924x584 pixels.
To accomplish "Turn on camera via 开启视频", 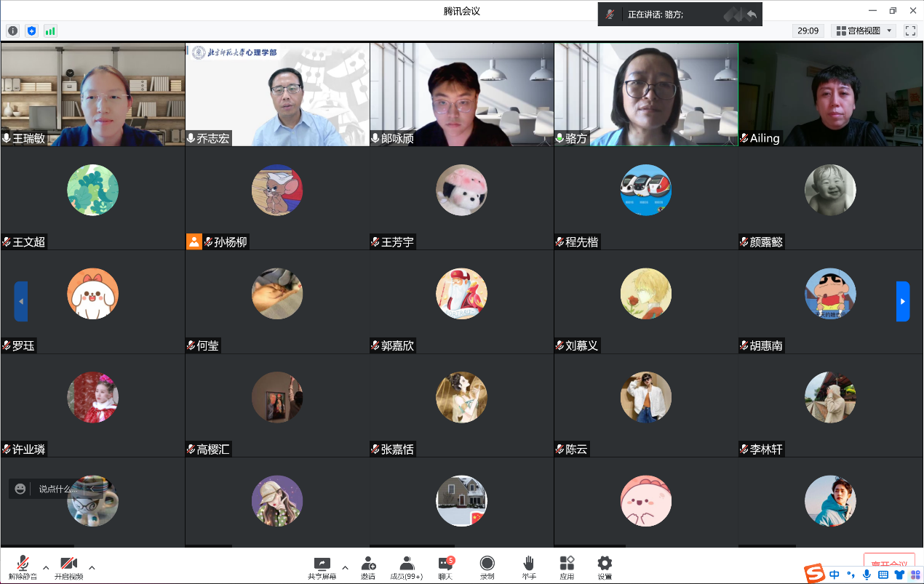I will pos(68,567).
